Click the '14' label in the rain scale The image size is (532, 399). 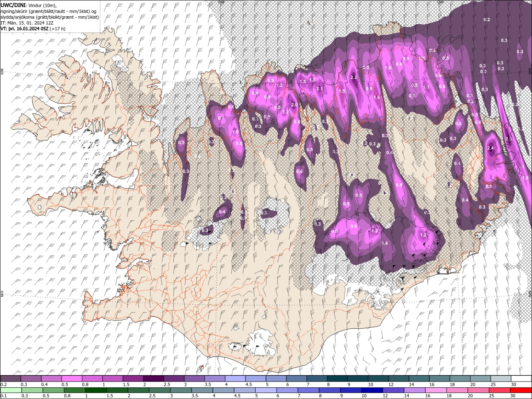409,396
